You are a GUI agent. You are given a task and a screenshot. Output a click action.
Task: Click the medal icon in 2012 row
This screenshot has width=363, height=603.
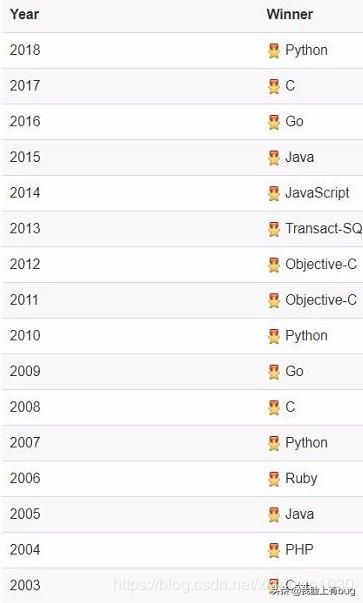tap(274, 265)
